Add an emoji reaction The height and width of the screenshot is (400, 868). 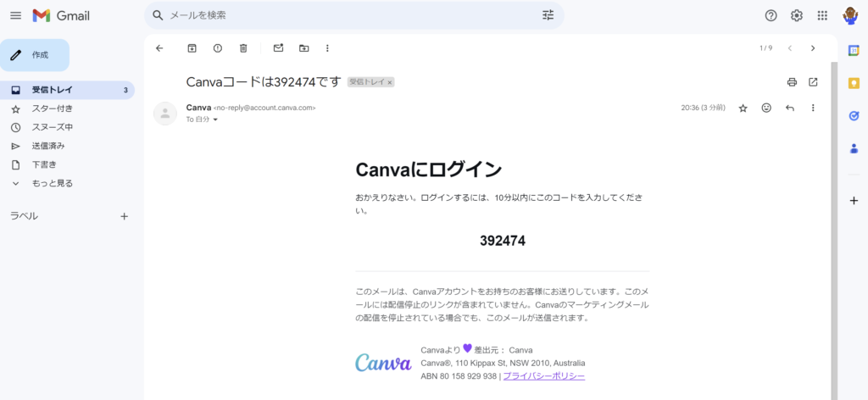point(766,108)
